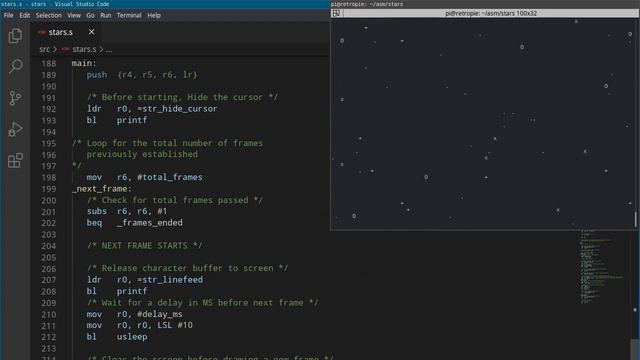Click the terminal window scrollbar handle

click(636, 219)
